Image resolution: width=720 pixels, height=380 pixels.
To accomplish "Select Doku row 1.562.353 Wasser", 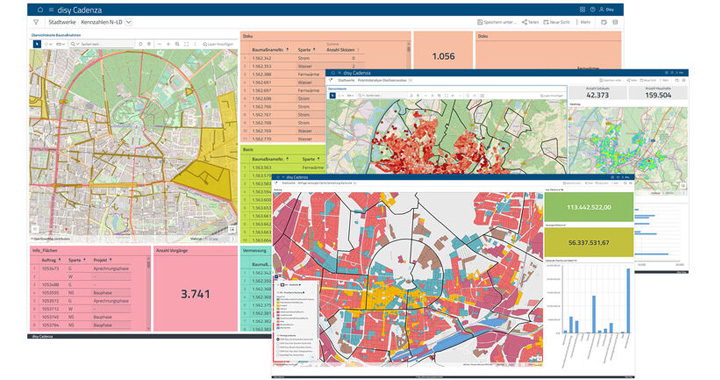I will [303, 66].
